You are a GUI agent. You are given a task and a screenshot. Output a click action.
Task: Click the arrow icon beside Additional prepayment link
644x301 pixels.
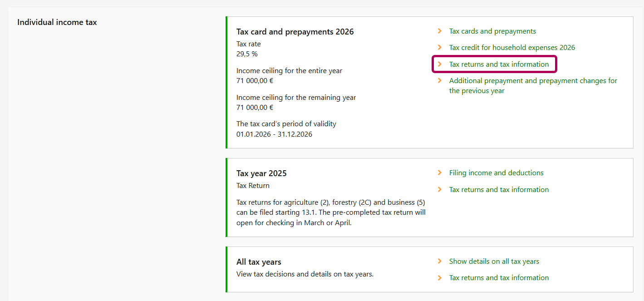coord(439,81)
